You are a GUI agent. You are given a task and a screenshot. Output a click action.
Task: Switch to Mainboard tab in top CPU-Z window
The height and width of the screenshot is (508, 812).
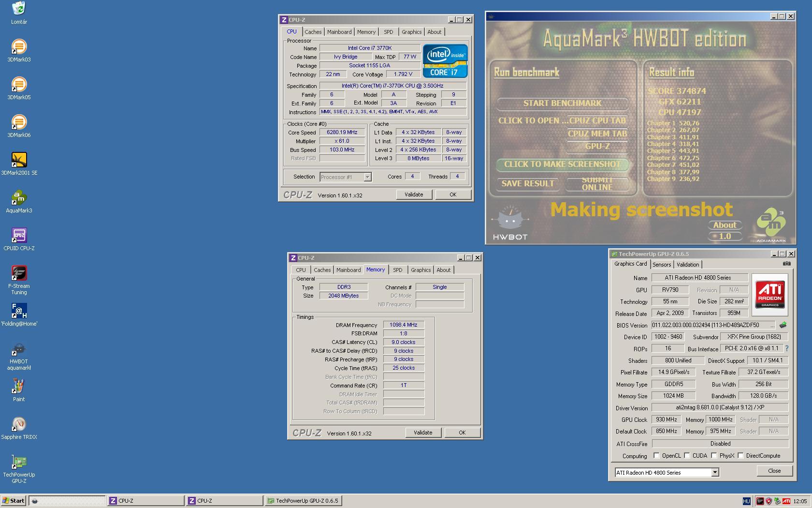(x=339, y=32)
